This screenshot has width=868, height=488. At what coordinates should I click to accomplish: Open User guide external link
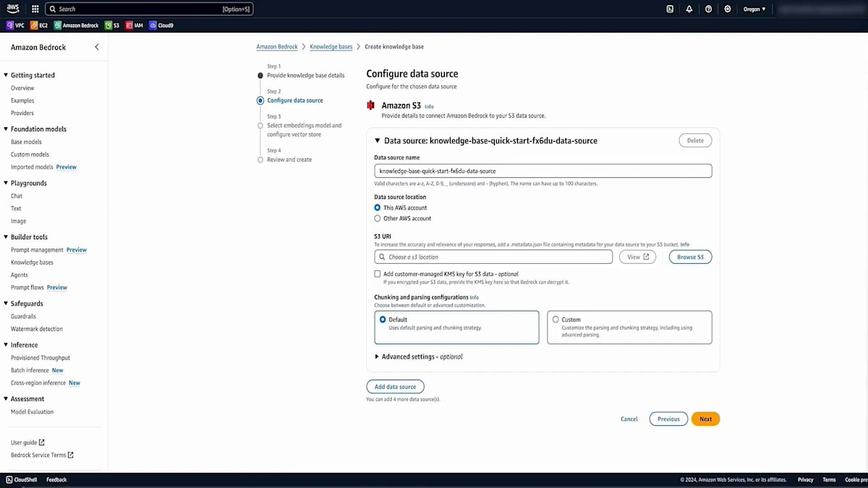(x=27, y=442)
